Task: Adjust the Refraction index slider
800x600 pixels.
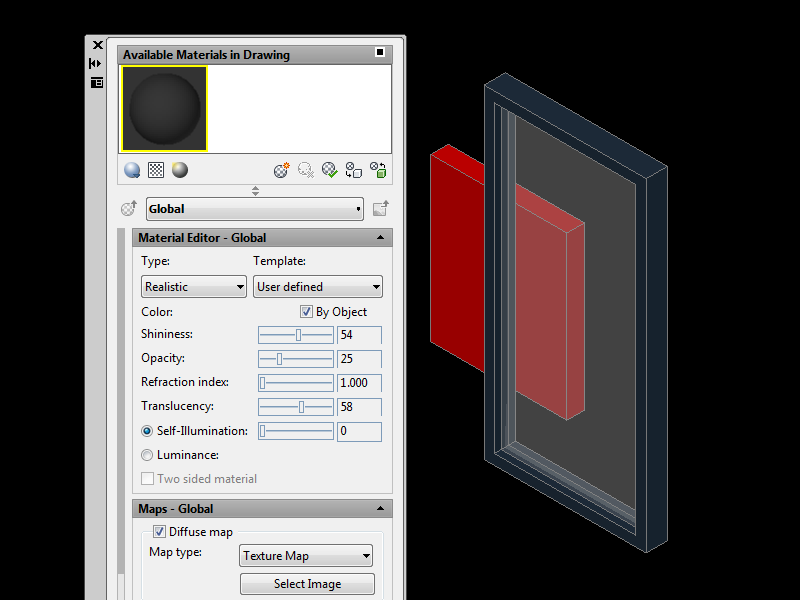Action: pyautogui.click(x=296, y=383)
